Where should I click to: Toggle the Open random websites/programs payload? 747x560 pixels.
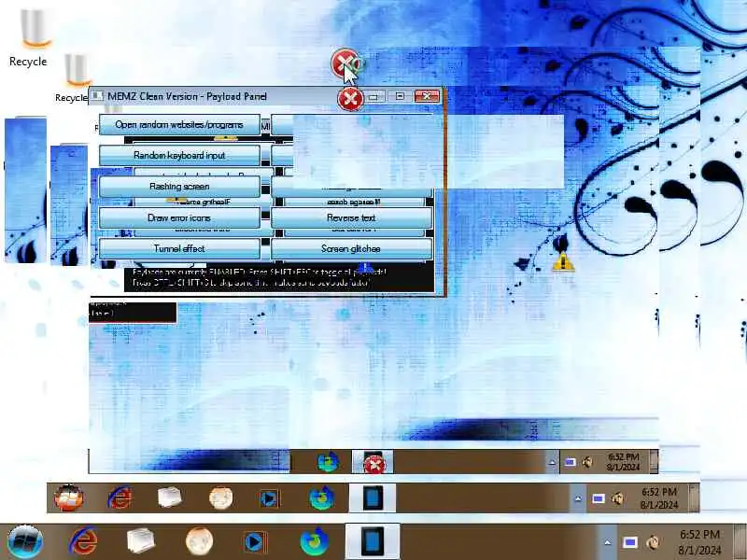tap(179, 125)
